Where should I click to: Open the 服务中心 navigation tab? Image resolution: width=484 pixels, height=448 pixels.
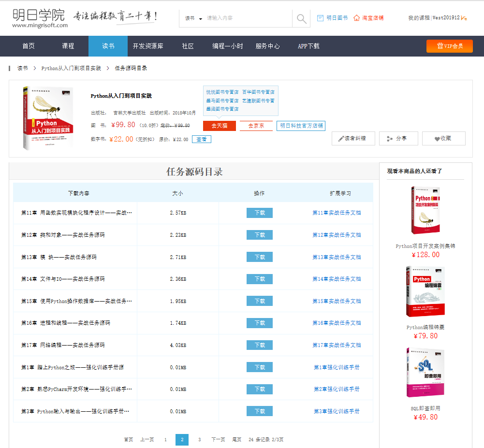[267, 46]
